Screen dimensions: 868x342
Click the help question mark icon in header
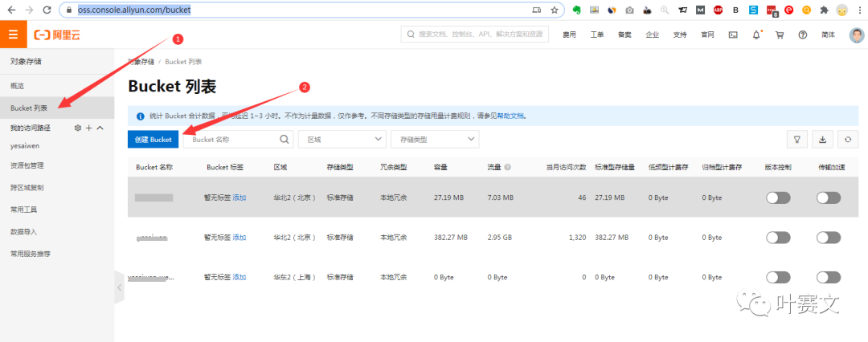click(x=803, y=35)
